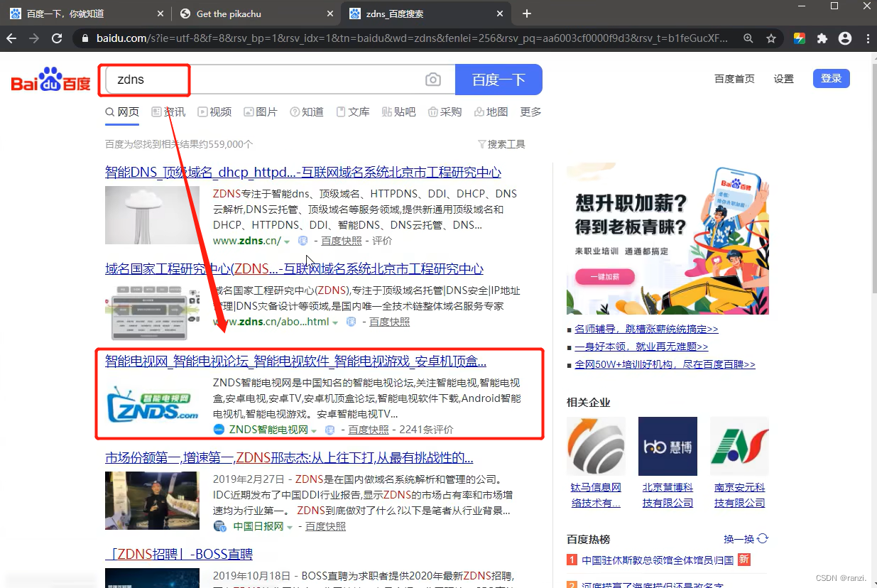Open 北京慧博科技有限公司 company logo
This screenshot has width=877, height=588.
[x=668, y=446]
